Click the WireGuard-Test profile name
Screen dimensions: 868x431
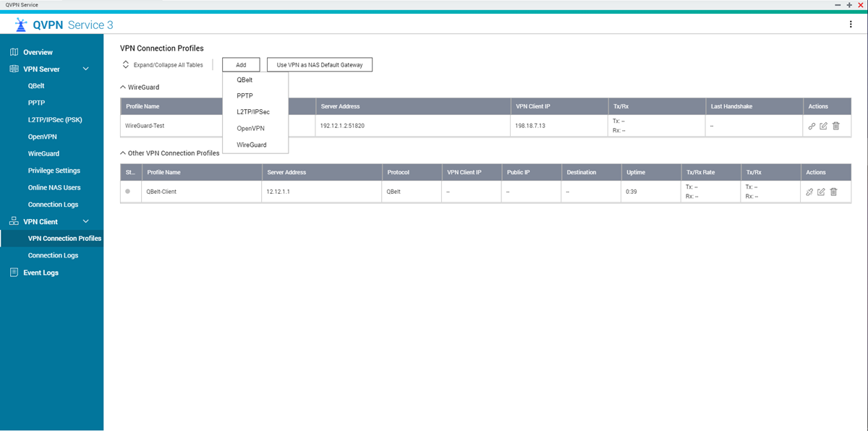coord(145,125)
